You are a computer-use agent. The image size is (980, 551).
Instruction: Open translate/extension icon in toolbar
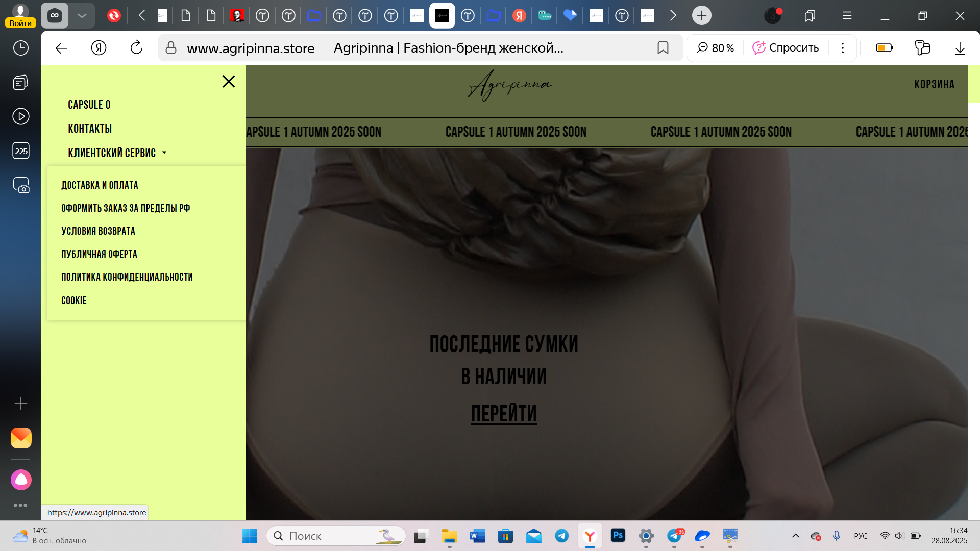coord(922,48)
